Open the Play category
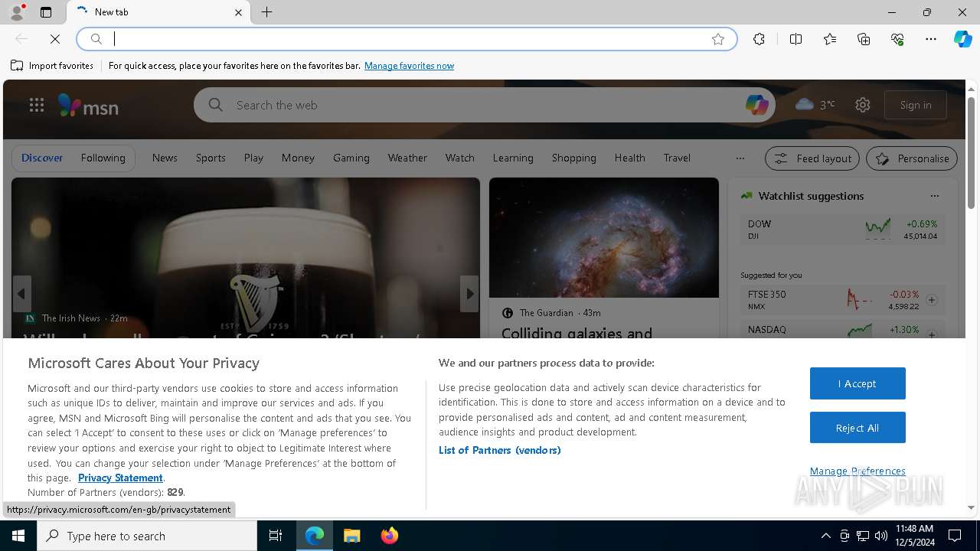This screenshot has width=980, height=551. point(253,158)
